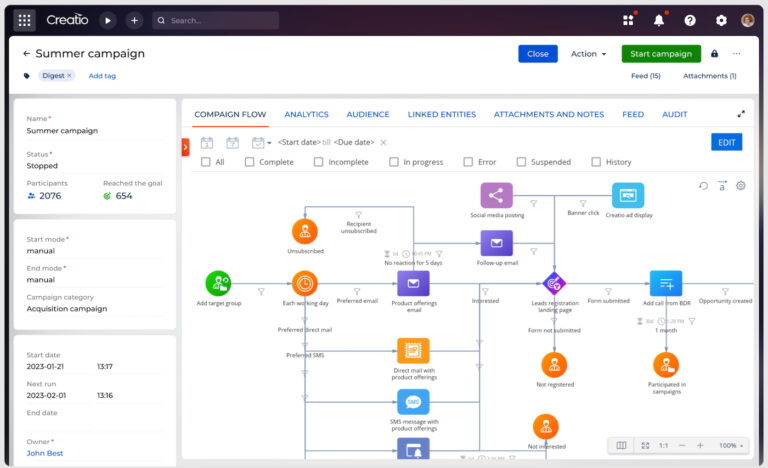Screen dimensions: 768x468
Task: Switch to the Feed tab
Action: [633, 114]
